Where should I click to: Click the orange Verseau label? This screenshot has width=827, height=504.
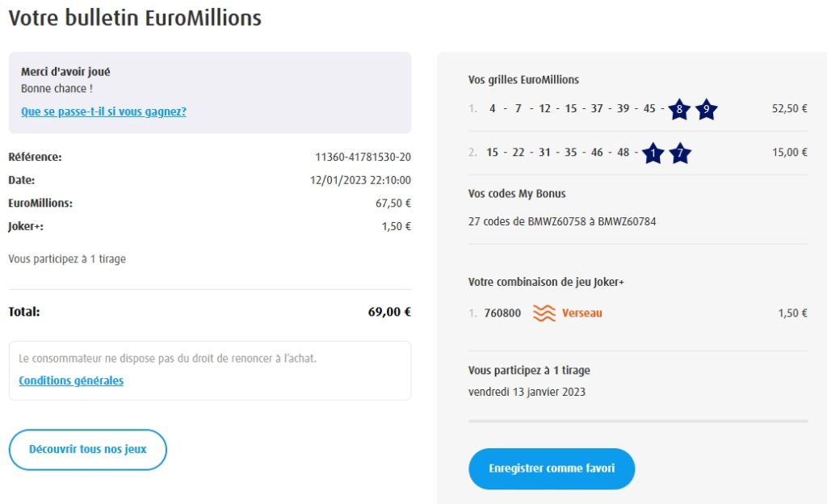tap(582, 313)
